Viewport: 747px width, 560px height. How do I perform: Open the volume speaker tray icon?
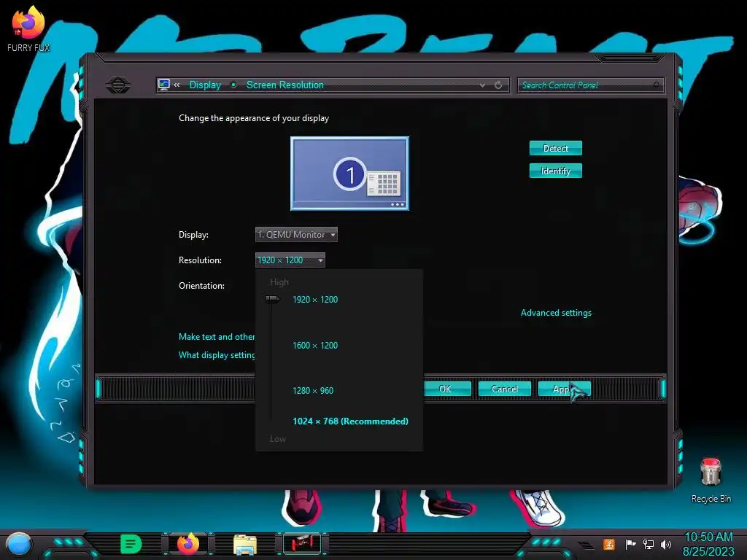coord(666,544)
